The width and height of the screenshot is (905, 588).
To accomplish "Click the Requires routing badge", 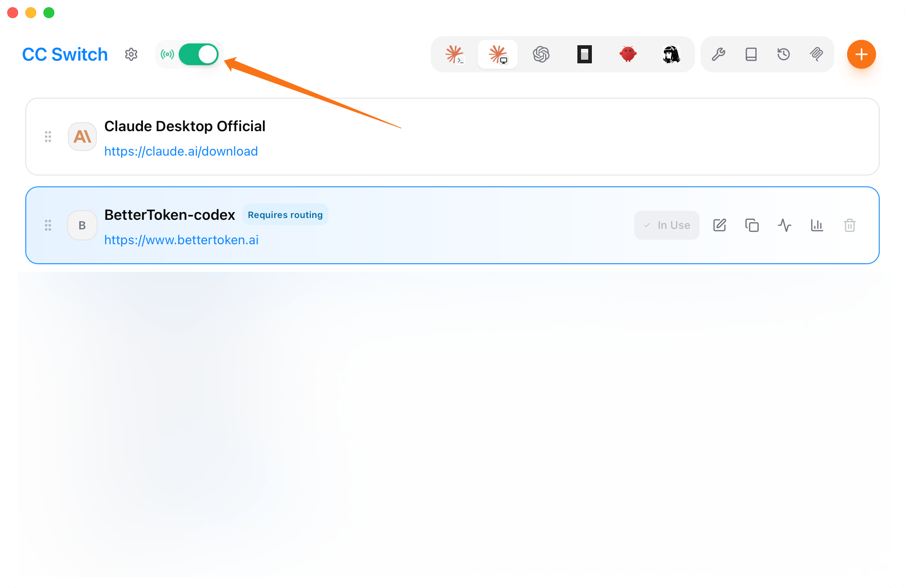I will click(x=285, y=215).
